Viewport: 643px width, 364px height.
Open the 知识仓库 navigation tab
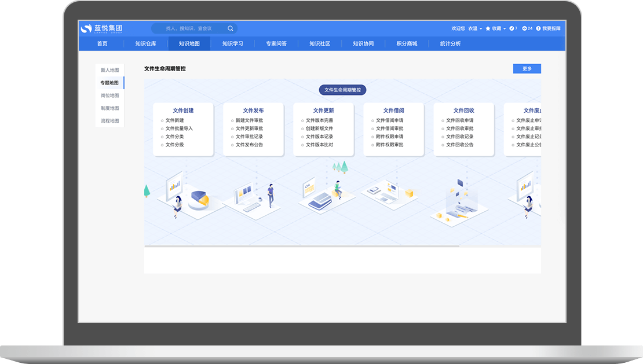145,43
